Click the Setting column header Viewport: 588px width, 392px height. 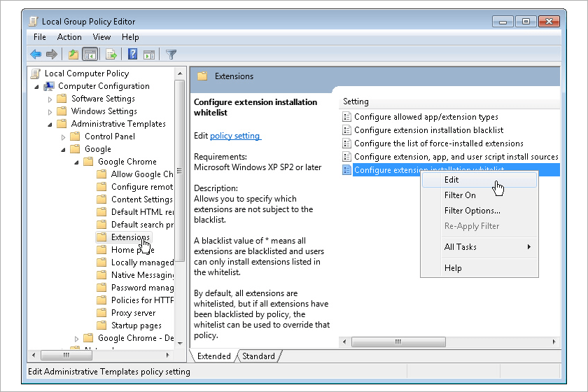coord(356,101)
